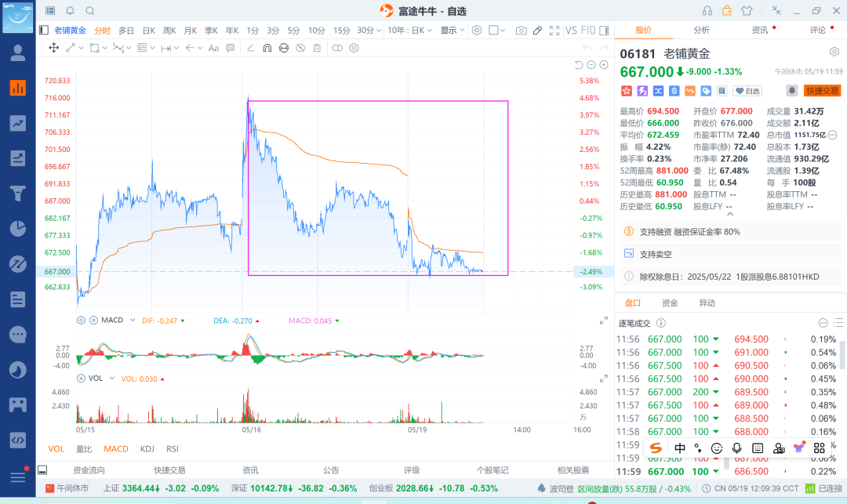Select the angle measurement tool
Image resolution: width=847 pixels, height=504 pixels.
[251, 48]
